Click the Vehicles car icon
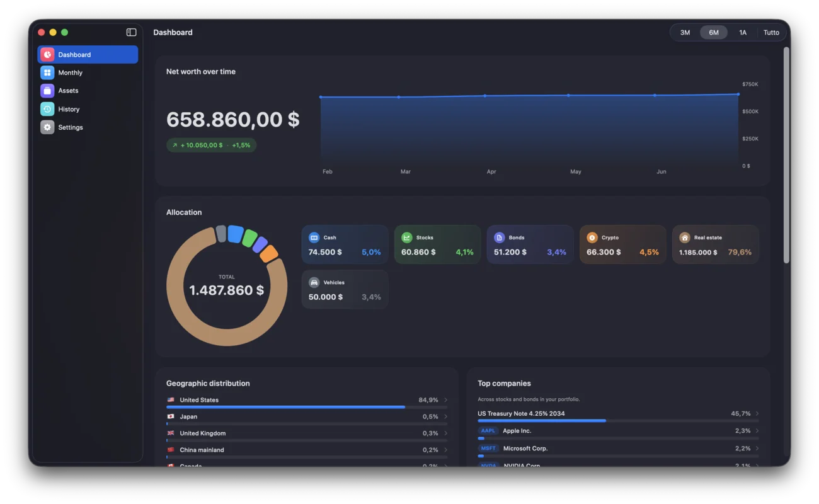The image size is (819, 504). click(x=314, y=282)
